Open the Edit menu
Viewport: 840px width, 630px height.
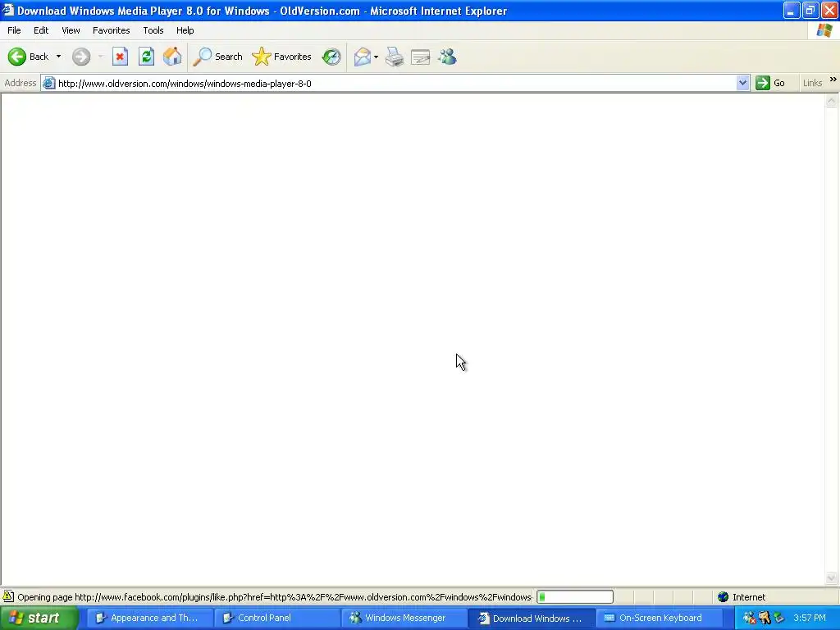pyautogui.click(x=41, y=30)
